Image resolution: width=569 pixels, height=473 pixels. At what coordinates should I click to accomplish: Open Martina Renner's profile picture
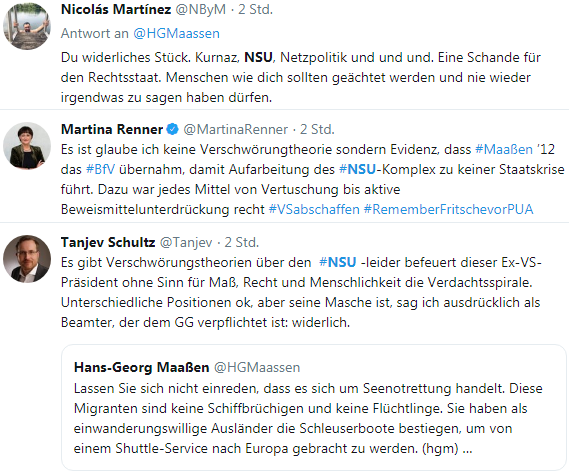tap(27, 146)
